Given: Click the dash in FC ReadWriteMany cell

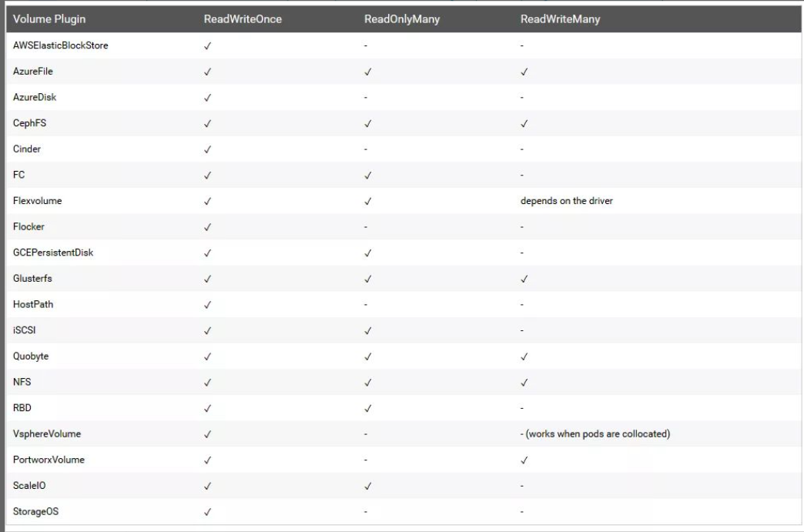Looking at the screenshot, I should 522,176.
